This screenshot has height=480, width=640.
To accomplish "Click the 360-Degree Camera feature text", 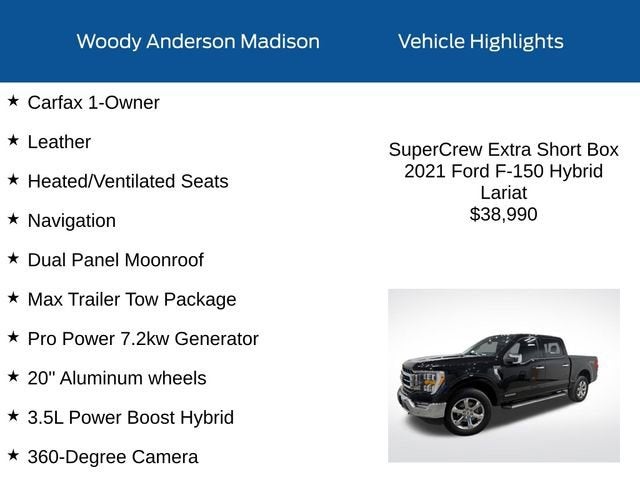I will (x=113, y=457).
